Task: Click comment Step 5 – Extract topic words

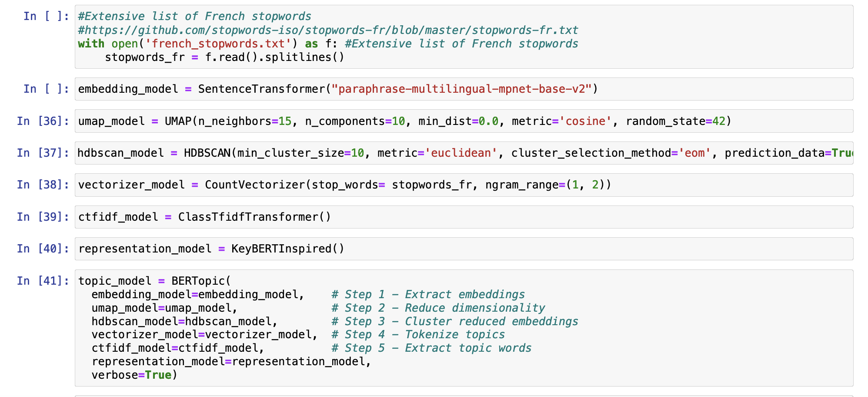Action: [431, 348]
